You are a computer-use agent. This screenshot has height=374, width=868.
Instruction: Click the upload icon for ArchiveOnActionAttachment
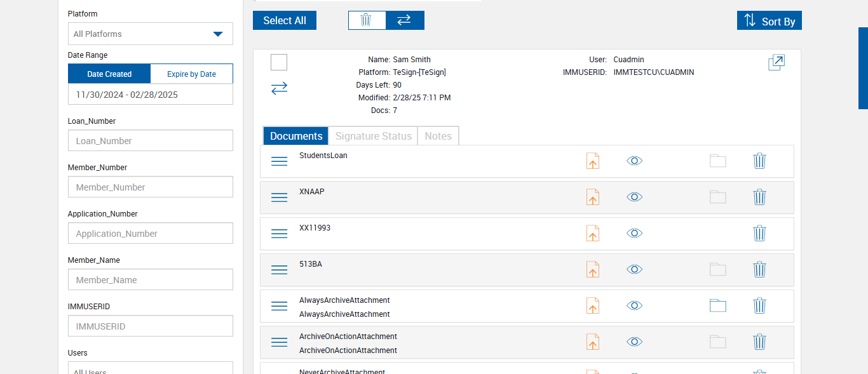(592, 342)
